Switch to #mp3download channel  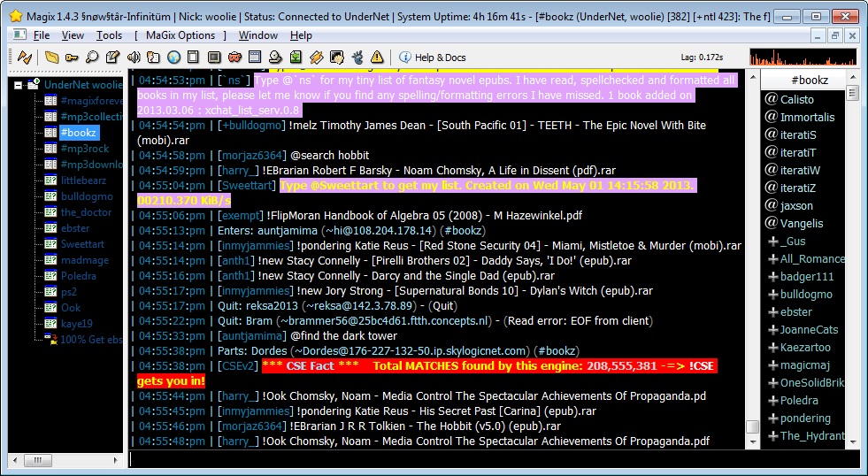pyautogui.click(x=91, y=165)
